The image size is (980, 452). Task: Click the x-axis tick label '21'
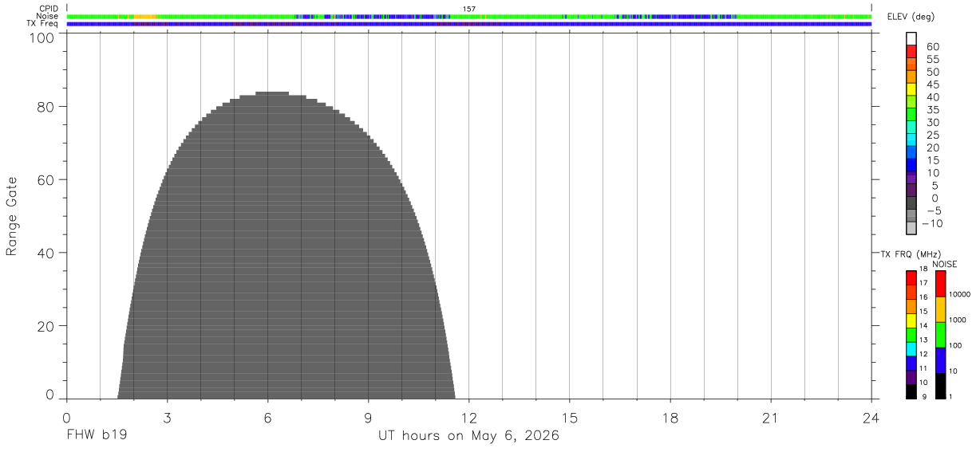[771, 417]
